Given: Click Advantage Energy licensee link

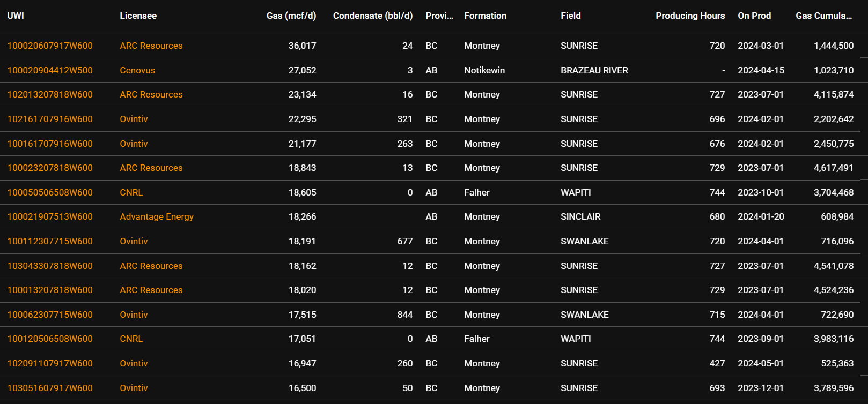Looking at the screenshot, I should tap(157, 216).
